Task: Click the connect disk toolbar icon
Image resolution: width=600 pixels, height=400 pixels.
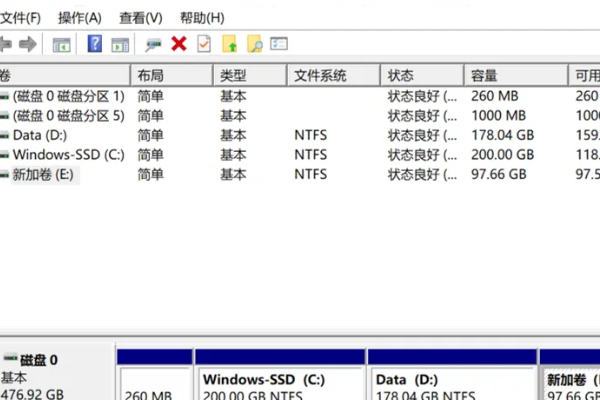Action: pyautogui.click(x=153, y=44)
